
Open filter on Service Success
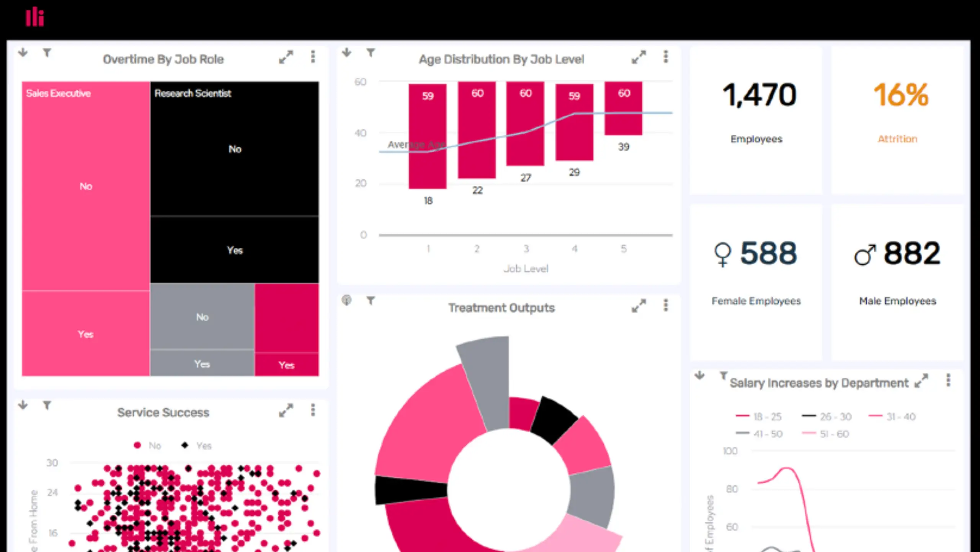[47, 405]
